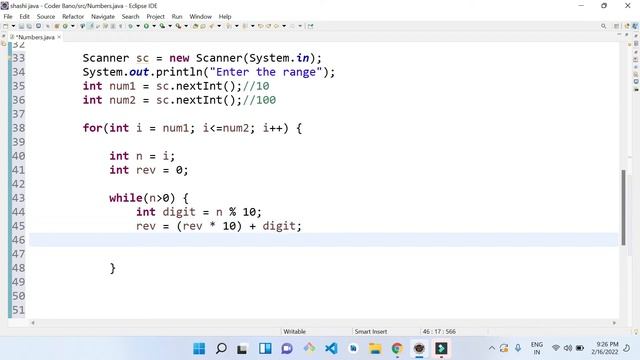Image resolution: width=640 pixels, height=360 pixels.
Task: Click the ENG IN language indicator
Action: [x=537, y=348]
